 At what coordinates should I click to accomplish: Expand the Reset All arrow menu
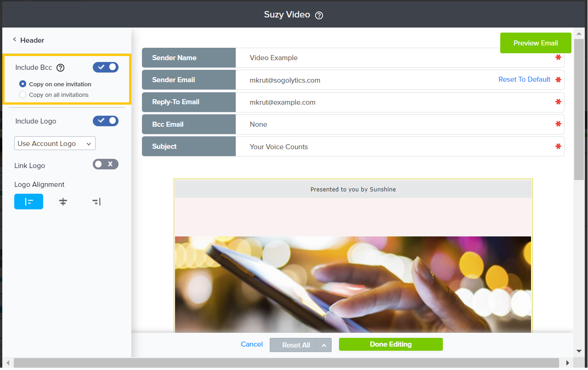[x=324, y=345]
